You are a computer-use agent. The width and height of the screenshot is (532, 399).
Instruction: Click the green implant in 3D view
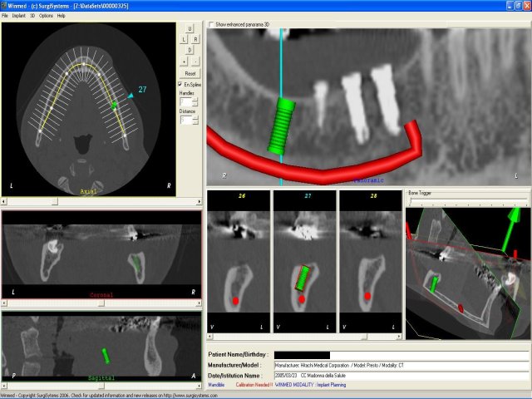point(434,284)
